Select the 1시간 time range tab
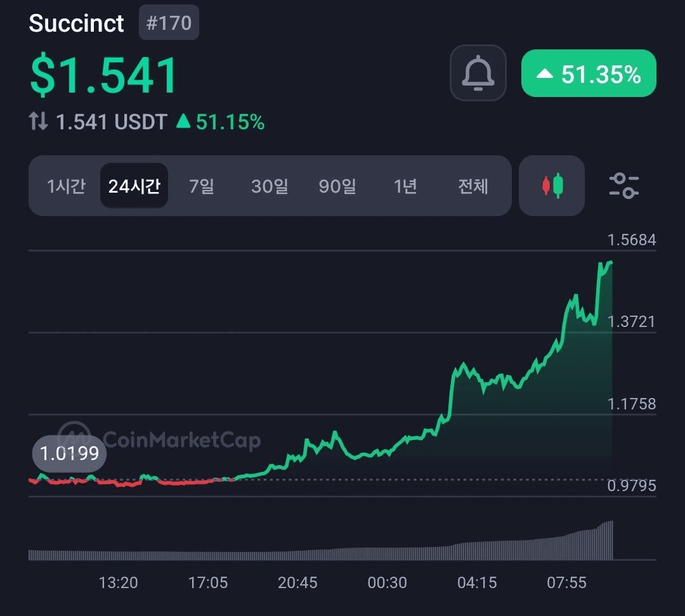 click(66, 186)
